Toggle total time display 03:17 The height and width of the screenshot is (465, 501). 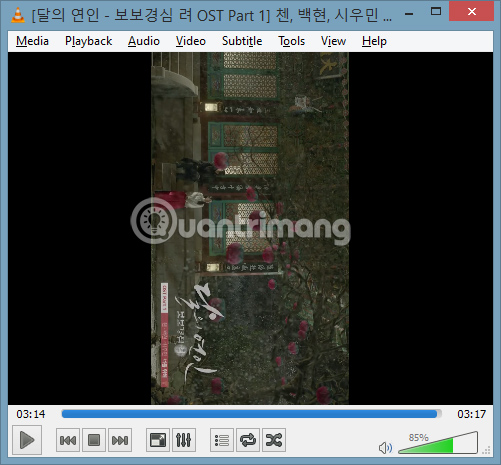tap(471, 414)
